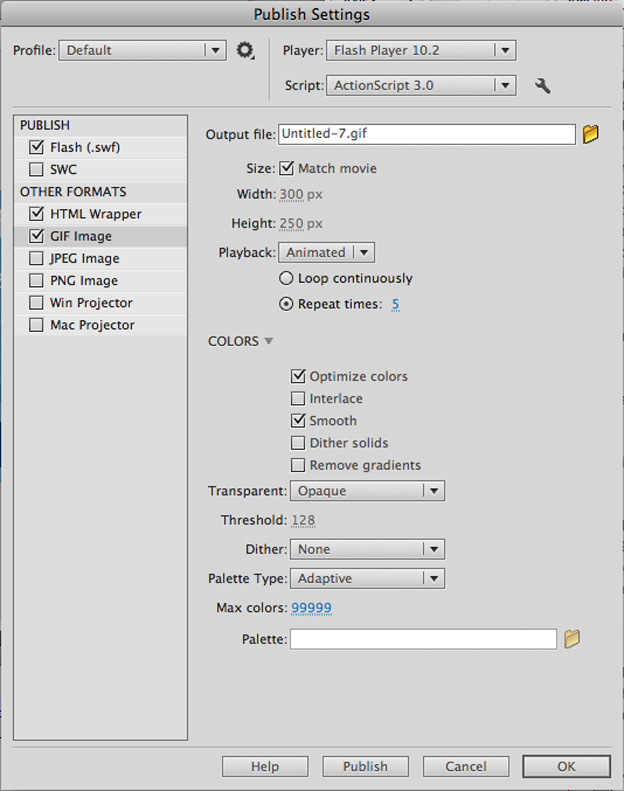This screenshot has width=624, height=791.
Task: Click the Output file text field
Action: click(426, 134)
